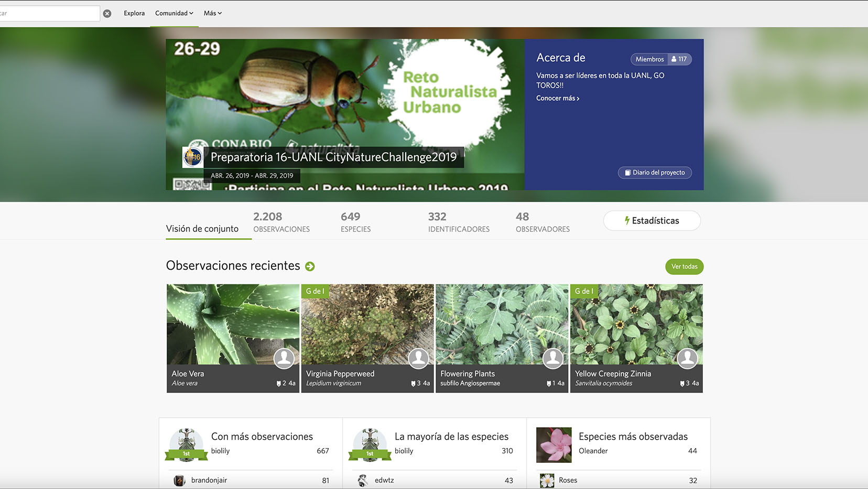Expand the Más dropdown menu

pyautogui.click(x=212, y=13)
